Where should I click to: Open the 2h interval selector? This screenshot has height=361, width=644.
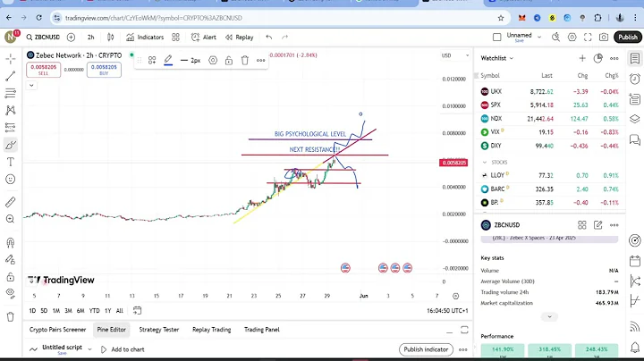90,37
